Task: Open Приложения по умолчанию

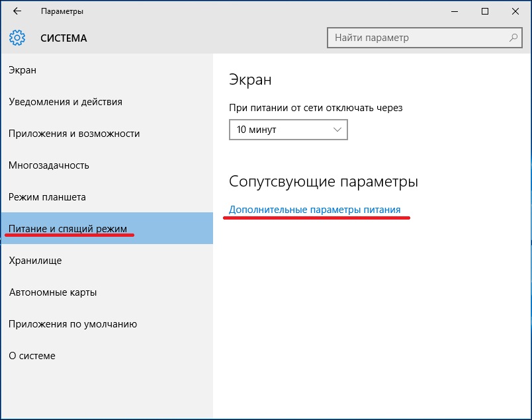Action: tap(73, 324)
